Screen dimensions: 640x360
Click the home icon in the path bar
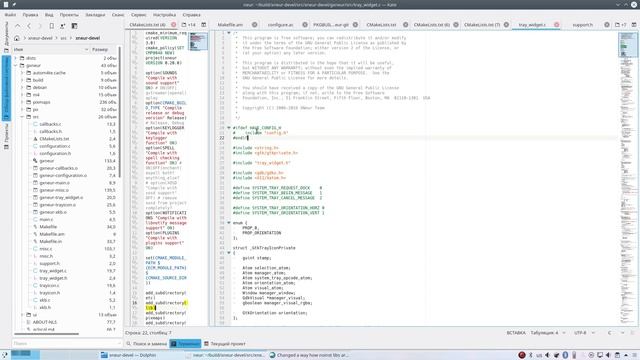coord(17,38)
